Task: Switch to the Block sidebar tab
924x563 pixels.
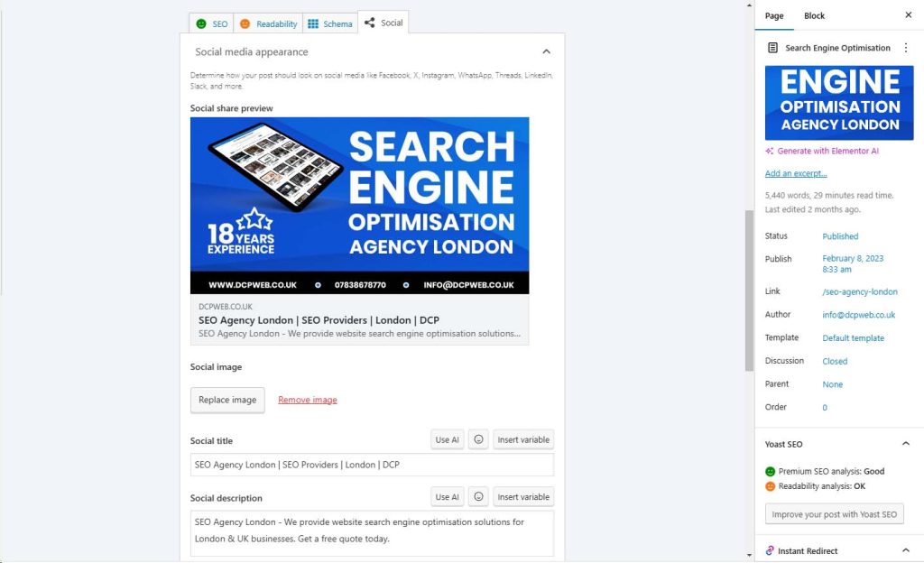Action: tap(814, 16)
